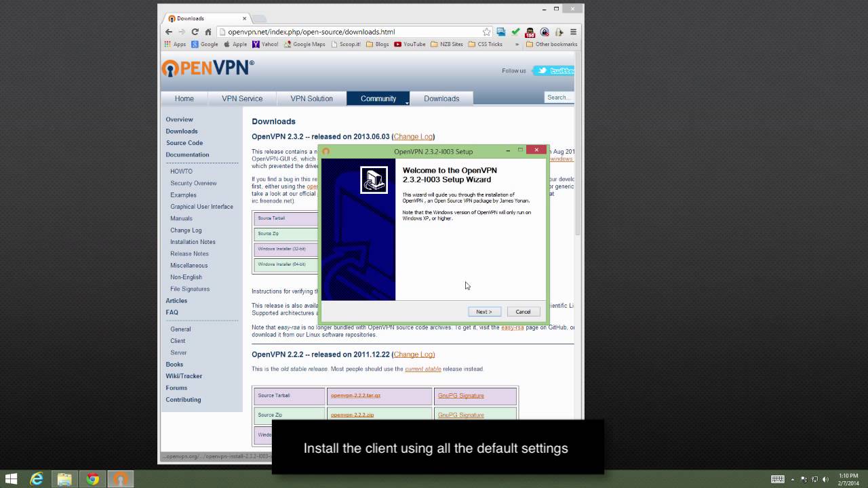Expand the CSS Tricks bookmarks folder
Viewport: 868px width, 488px height.
coord(486,44)
